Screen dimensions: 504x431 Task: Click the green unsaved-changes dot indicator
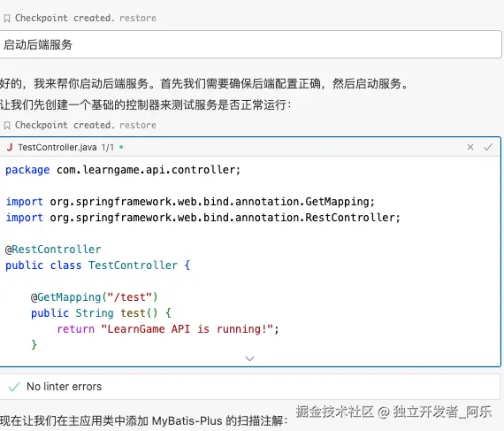pyautogui.click(x=121, y=147)
